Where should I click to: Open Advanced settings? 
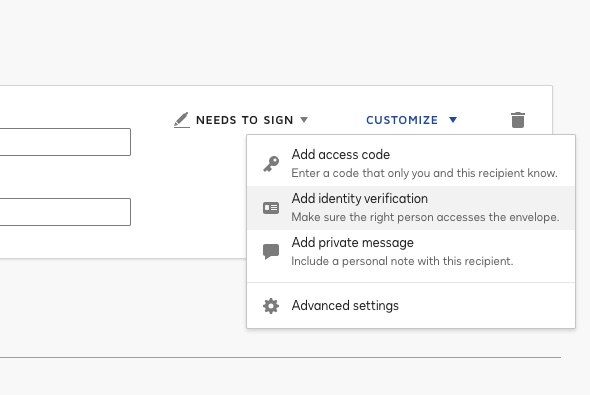click(x=411, y=305)
